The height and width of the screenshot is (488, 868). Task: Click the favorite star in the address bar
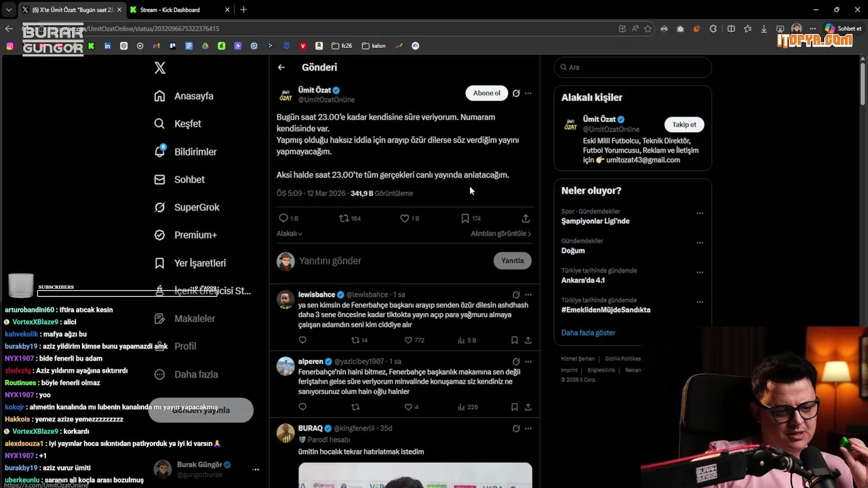(648, 28)
